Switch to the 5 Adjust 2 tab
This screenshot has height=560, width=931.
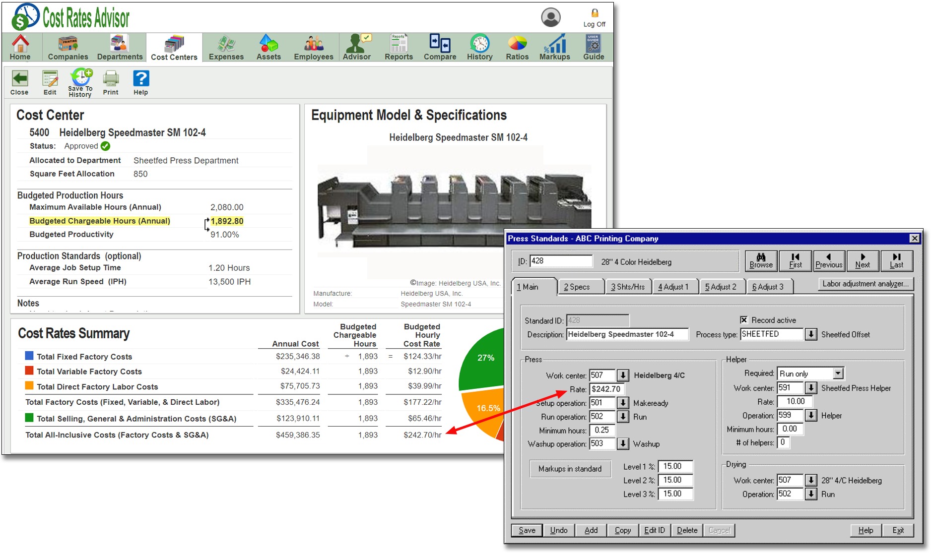point(722,287)
